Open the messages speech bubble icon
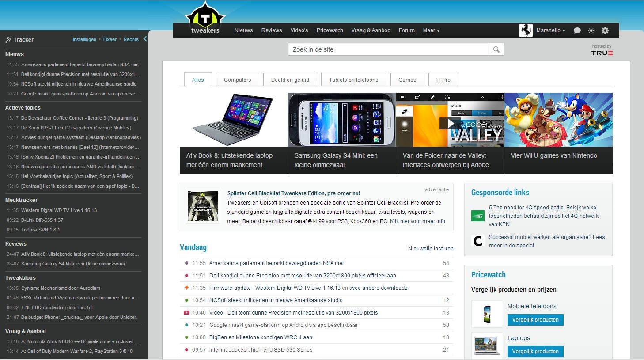This screenshot has width=644, height=360. [x=577, y=30]
